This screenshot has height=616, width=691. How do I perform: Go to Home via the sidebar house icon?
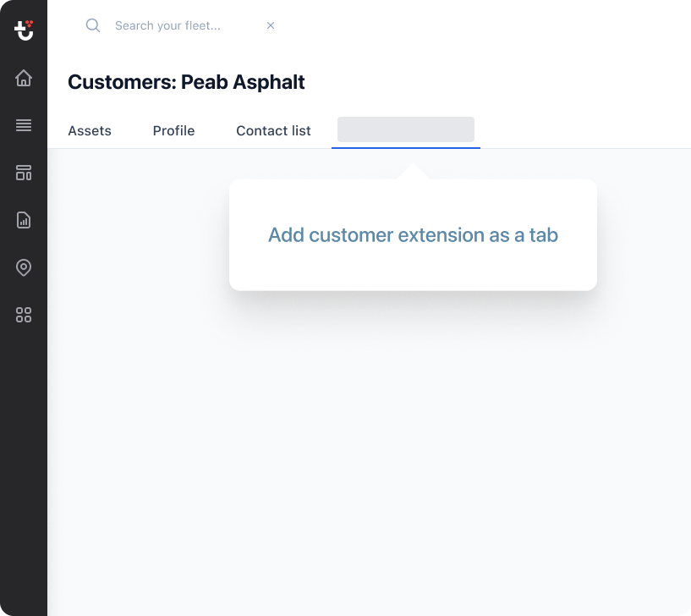24,79
